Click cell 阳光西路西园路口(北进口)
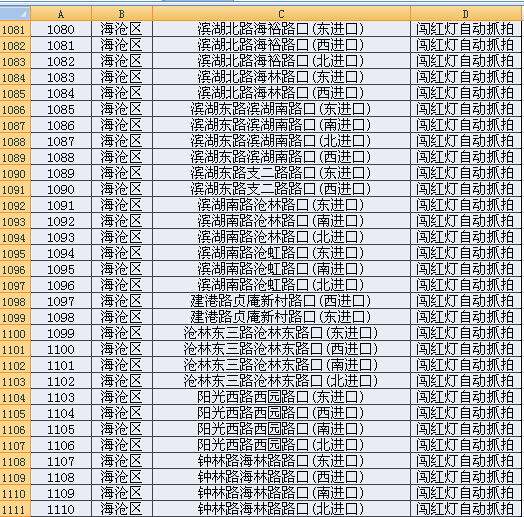 281,445
